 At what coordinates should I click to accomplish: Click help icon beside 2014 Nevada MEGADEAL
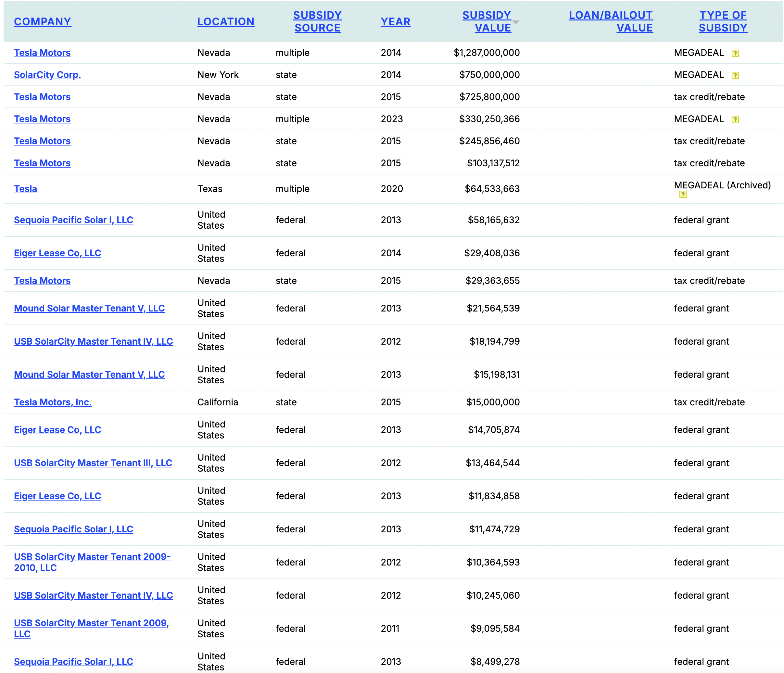735,53
